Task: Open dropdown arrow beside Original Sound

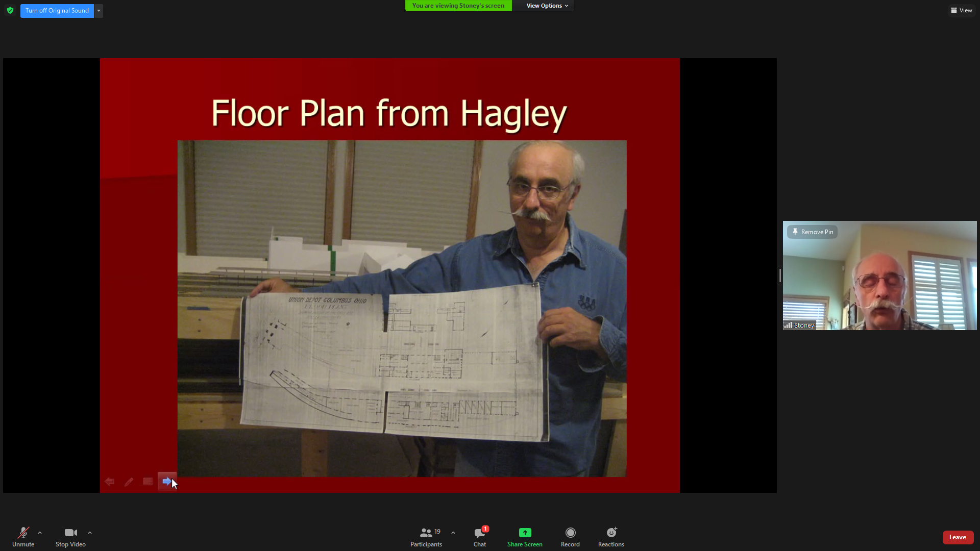Action: coord(99,10)
